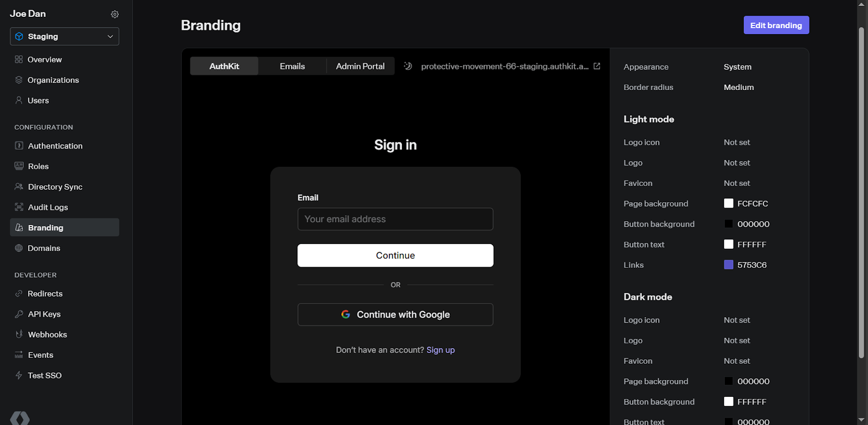This screenshot has width=868, height=425.
Task: Click the Sign up link
Action: pos(441,350)
